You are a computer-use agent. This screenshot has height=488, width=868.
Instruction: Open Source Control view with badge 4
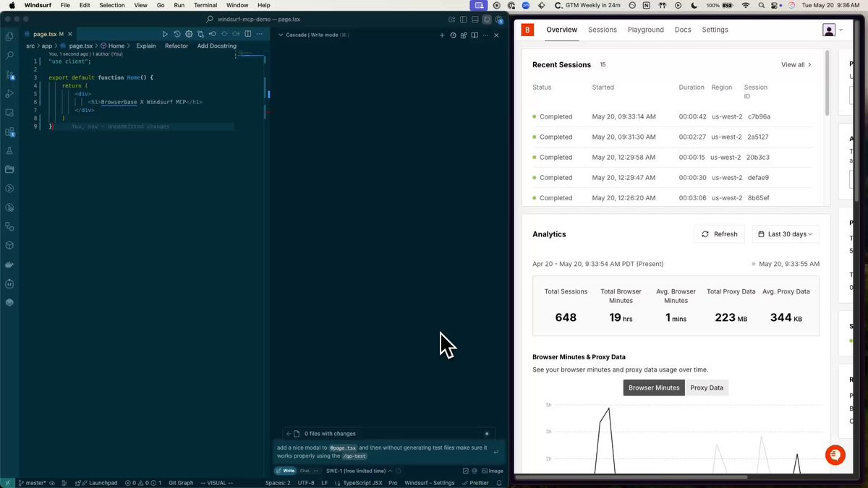pyautogui.click(x=9, y=74)
